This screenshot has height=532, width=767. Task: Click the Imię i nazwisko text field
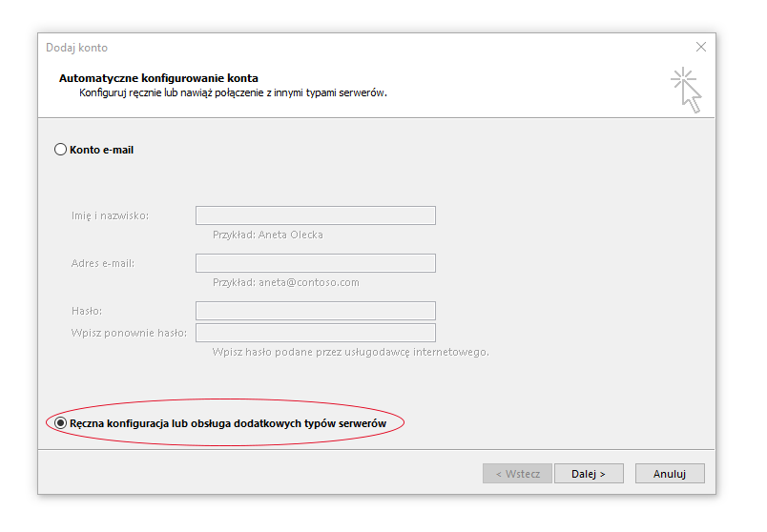pos(315,215)
